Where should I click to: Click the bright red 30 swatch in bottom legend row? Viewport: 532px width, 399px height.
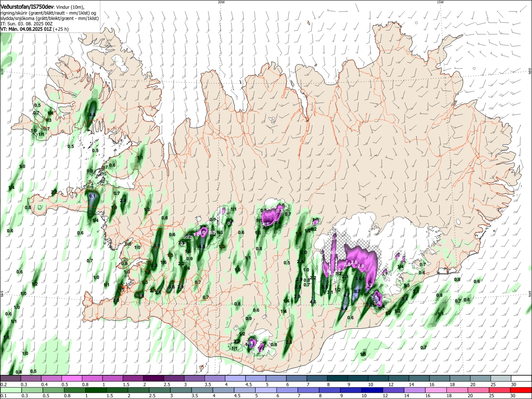tap(521, 390)
